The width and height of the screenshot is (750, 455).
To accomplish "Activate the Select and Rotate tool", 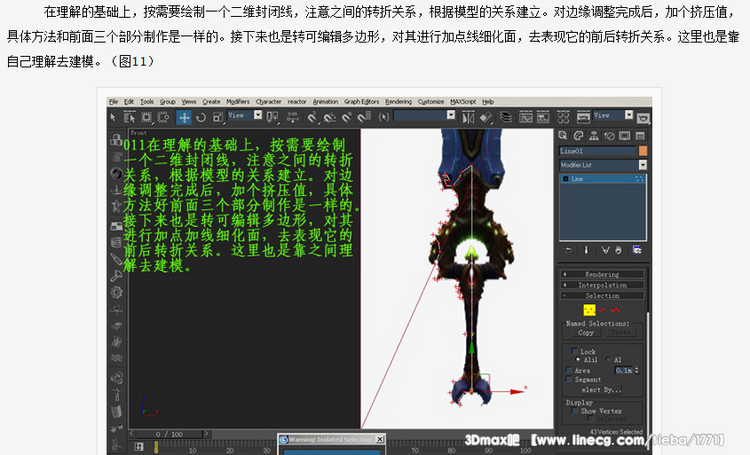I will pyautogui.click(x=201, y=117).
